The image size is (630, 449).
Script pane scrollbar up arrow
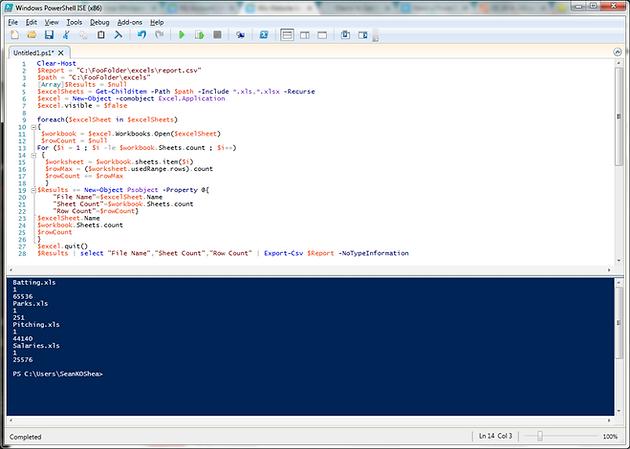pos(619,63)
